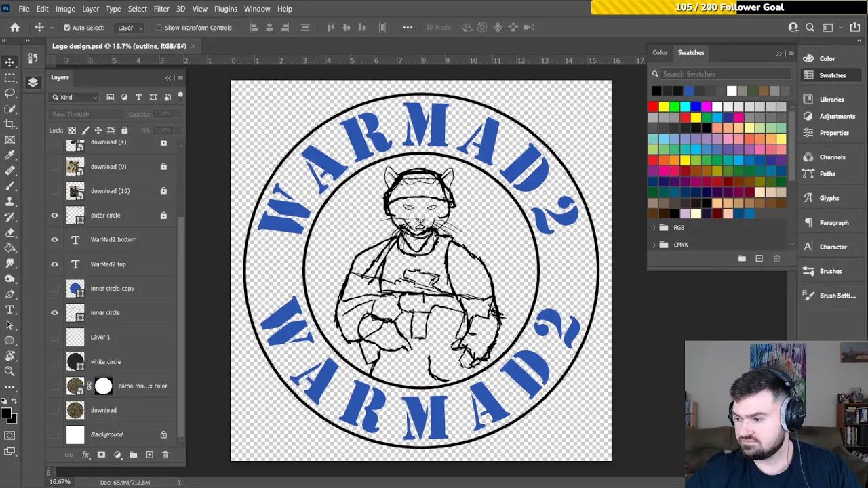This screenshot has height=488, width=868.
Task: Select the Lasso tool
Action: point(9,94)
